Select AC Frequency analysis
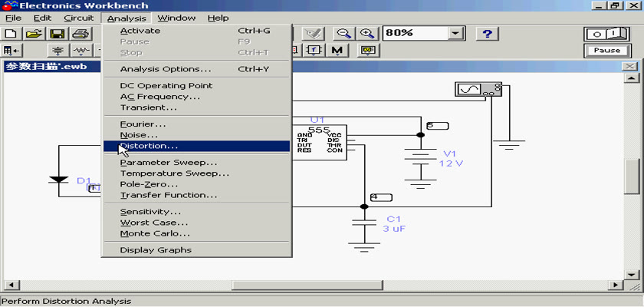The width and height of the screenshot is (644, 307). [196, 97]
